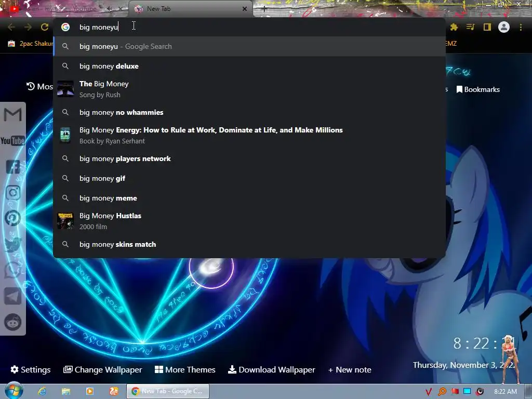Choose suggestion 'big money players network'
This screenshot has width=532, height=399.
(249, 158)
